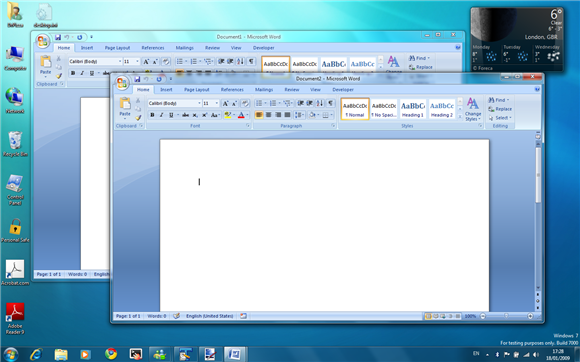This screenshot has height=362, width=580.
Task: Open Font name dropdown in Document1 window
Action: [x=120, y=61]
